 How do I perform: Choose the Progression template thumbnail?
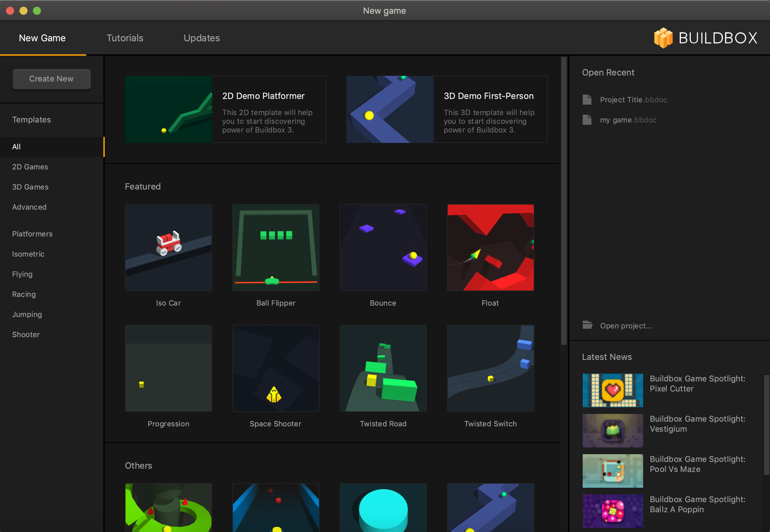pos(169,368)
